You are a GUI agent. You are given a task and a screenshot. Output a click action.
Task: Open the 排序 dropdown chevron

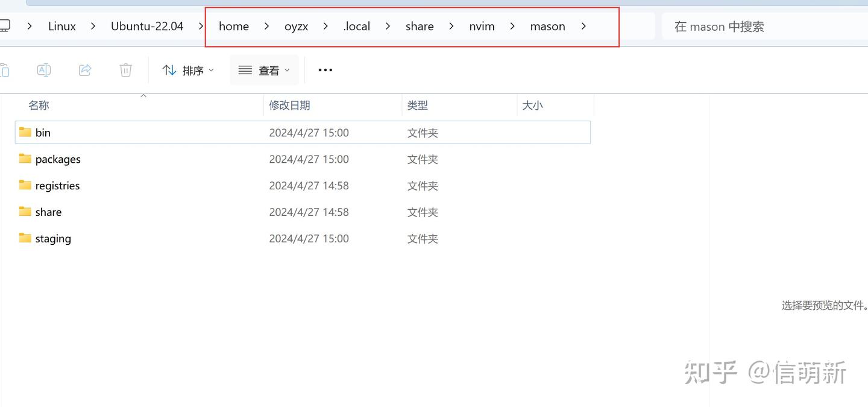[211, 70]
